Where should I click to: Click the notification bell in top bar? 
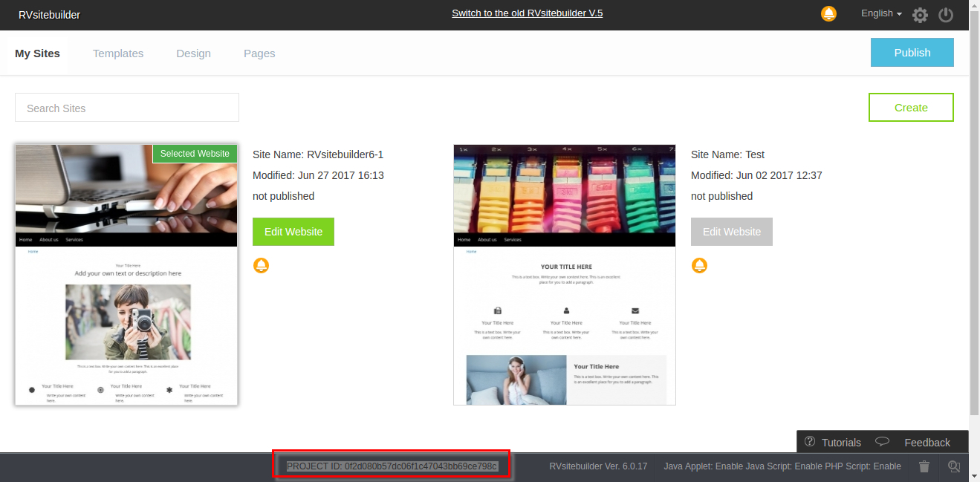(x=828, y=14)
